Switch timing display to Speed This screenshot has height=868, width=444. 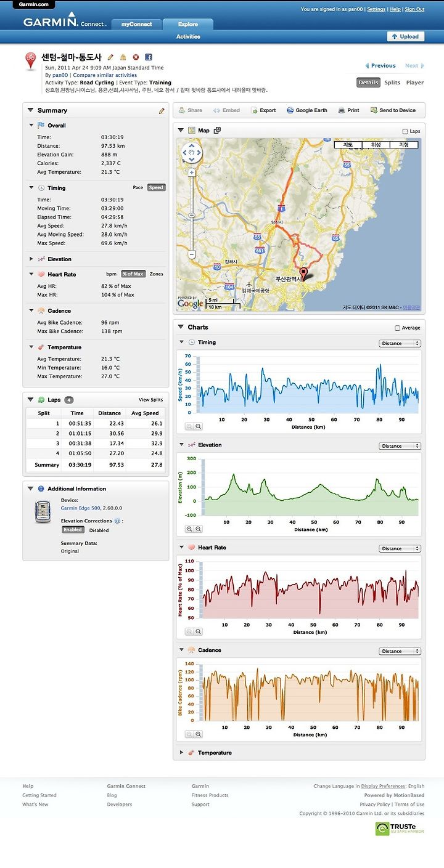pyautogui.click(x=156, y=187)
